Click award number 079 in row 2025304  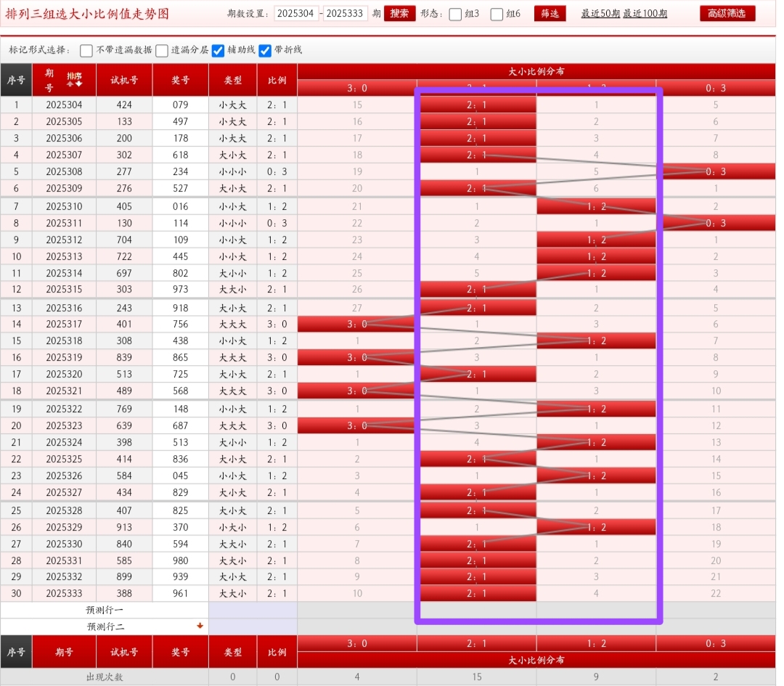click(181, 105)
